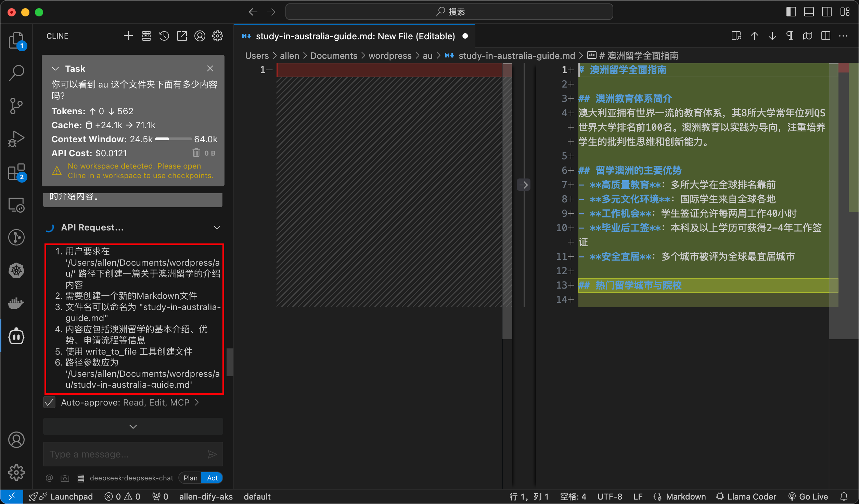This screenshot has height=504, width=859.
Task: Click the top search command bar
Action: pos(449,12)
